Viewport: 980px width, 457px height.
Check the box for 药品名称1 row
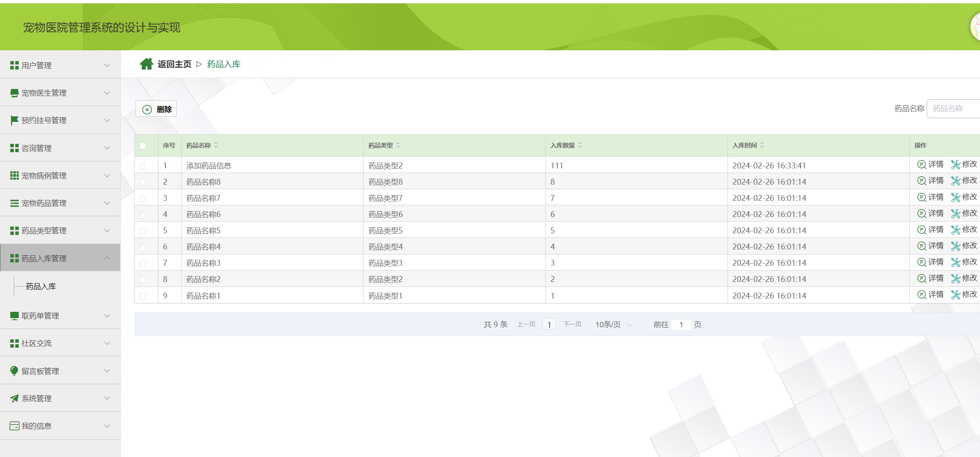point(143,296)
